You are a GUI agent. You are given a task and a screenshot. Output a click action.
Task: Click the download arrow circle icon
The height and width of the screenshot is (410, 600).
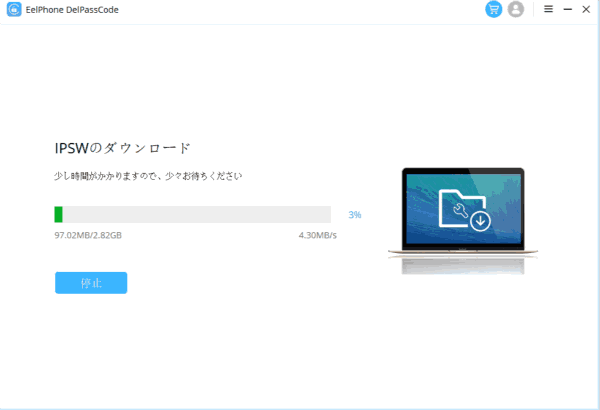click(480, 221)
